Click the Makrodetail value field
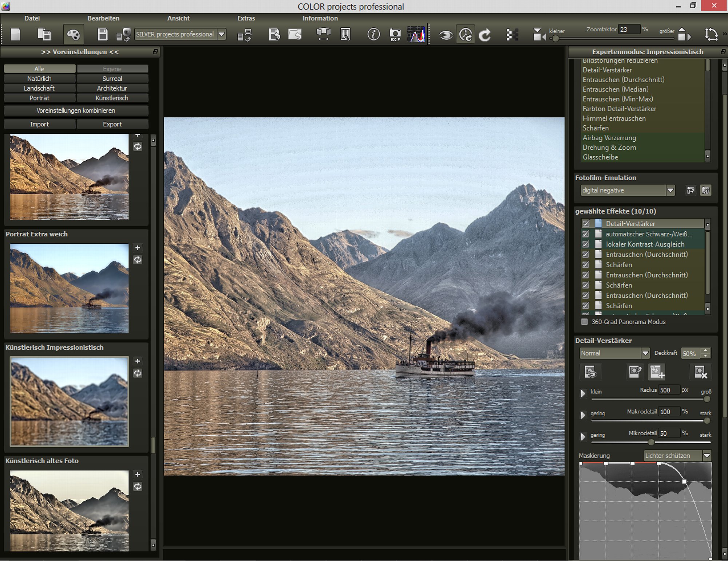The width and height of the screenshot is (728, 561). tap(669, 412)
